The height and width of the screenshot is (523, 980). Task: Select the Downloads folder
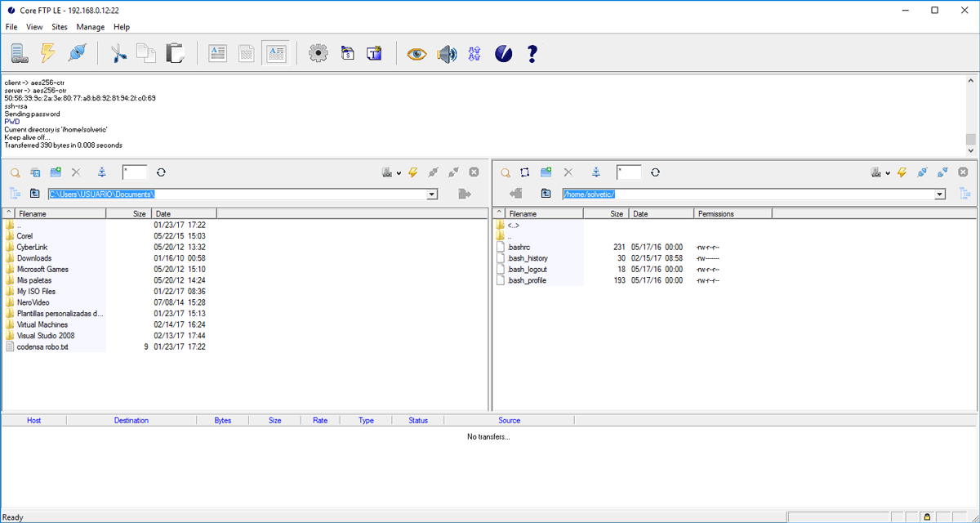[34, 258]
